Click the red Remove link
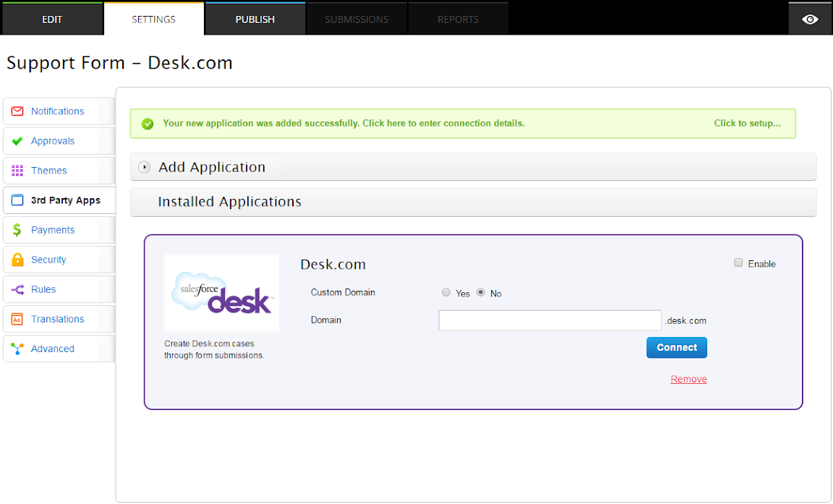This screenshot has height=504, width=833. (x=688, y=379)
